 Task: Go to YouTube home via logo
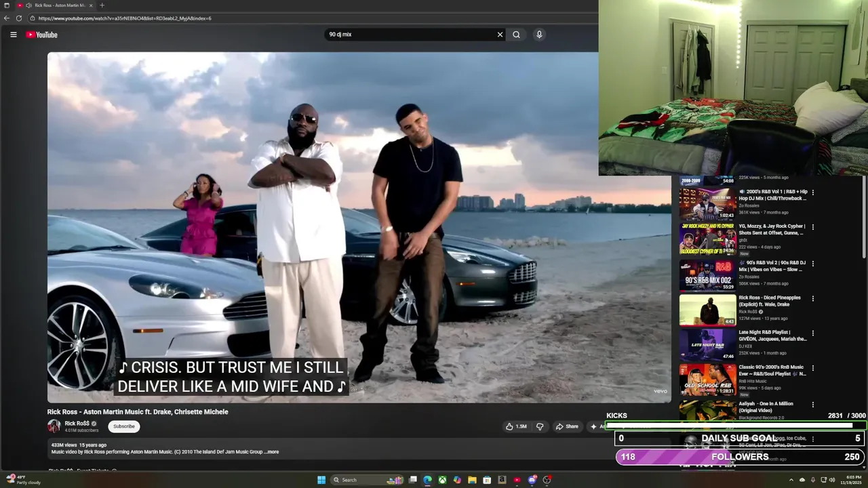[41, 35]
